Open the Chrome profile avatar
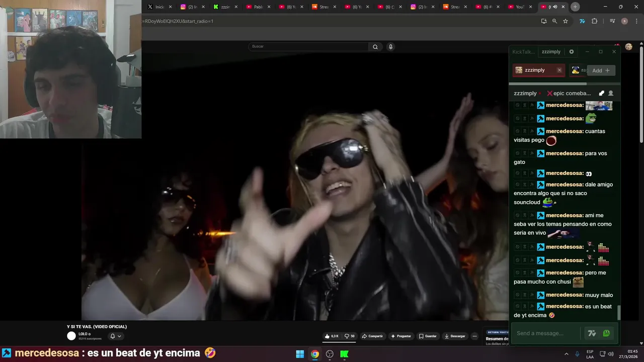Screen dimensions: 644x362 624,21
